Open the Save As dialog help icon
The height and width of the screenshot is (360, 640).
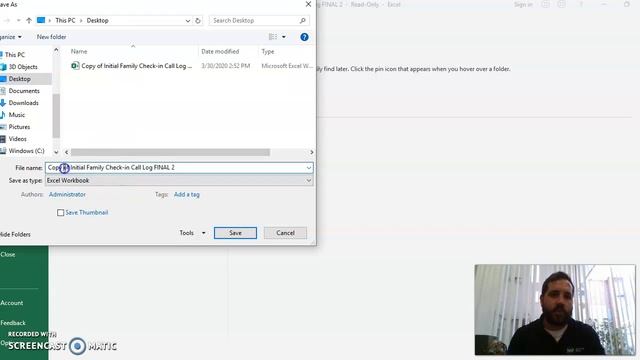(304, 37)
